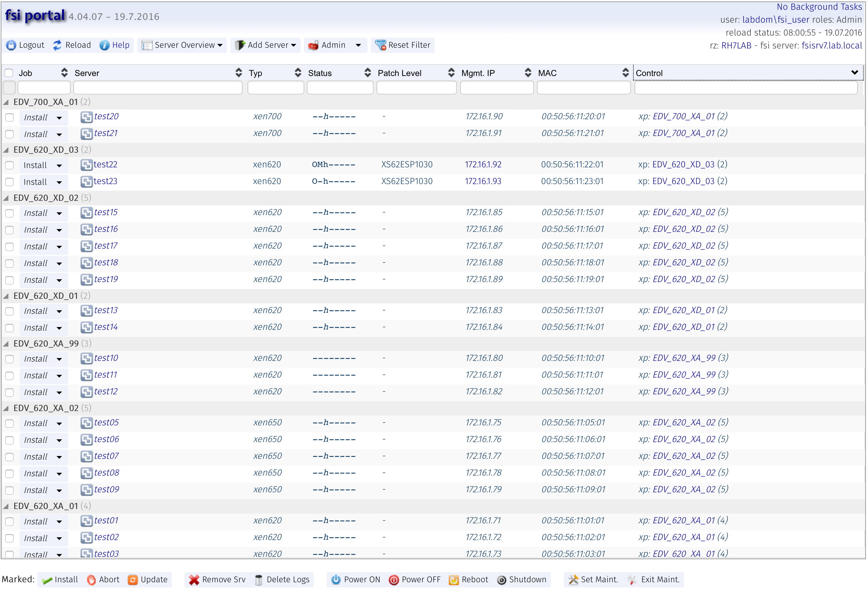Click server icon next to test10
The width and height of the screenshot is (868, 592).
(87, 358)
